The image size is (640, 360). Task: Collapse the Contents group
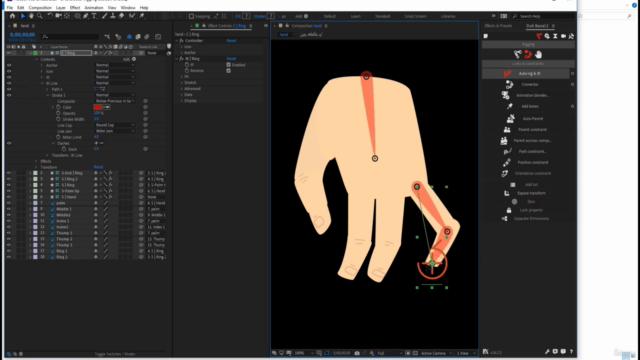[37, 59]
